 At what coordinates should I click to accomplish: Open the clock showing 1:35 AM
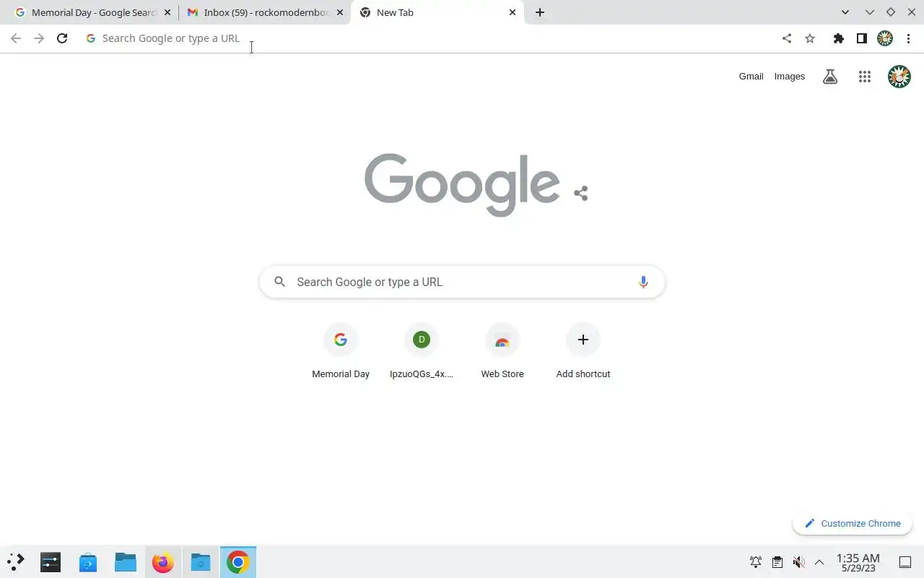tap(858, 562)
